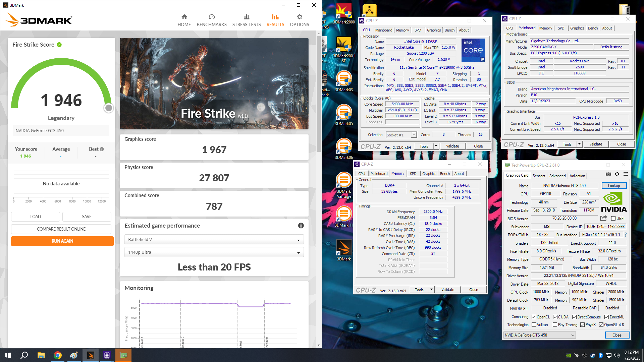Open the OPTIONS gear section
The width and height of the screenshot is (644, 362).
tap(300, 20)
